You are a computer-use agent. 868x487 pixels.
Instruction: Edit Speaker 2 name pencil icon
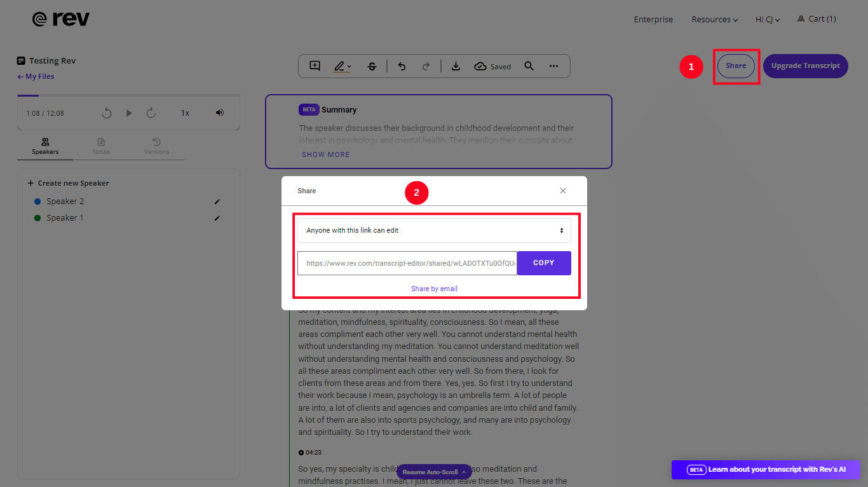click(x=217, y=202)
